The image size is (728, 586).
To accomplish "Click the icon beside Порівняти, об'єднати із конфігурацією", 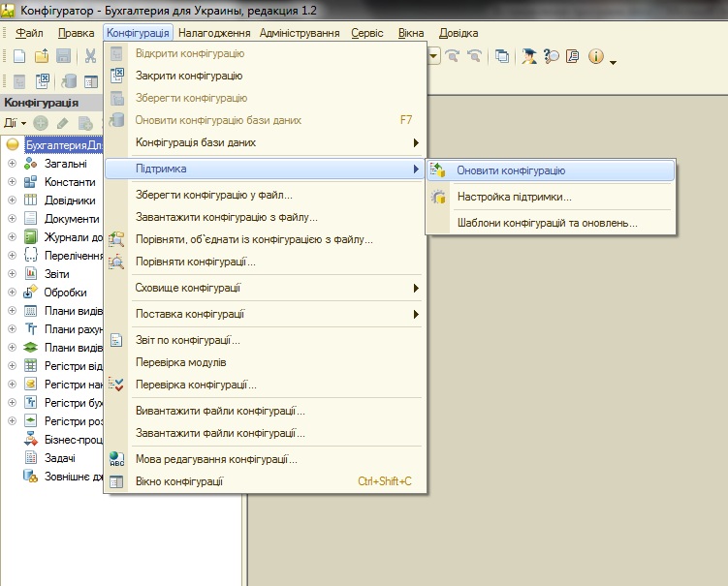I will 116,239.
